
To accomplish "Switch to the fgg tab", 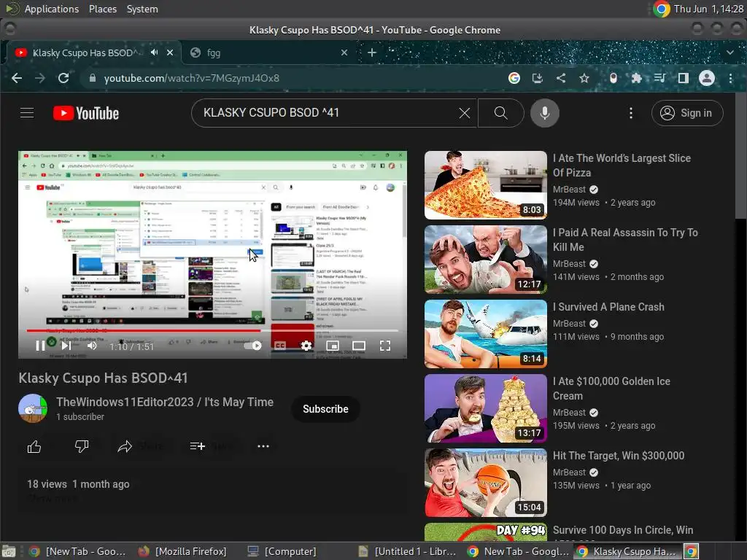I will point(269,52).
